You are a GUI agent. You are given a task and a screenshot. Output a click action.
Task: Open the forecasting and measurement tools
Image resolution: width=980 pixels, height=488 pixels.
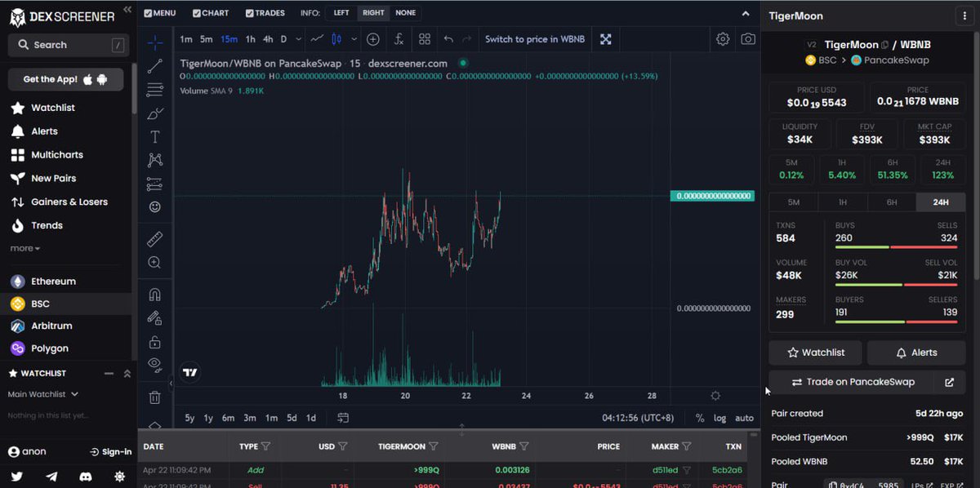pyautogui.click(x=155, y=184)
